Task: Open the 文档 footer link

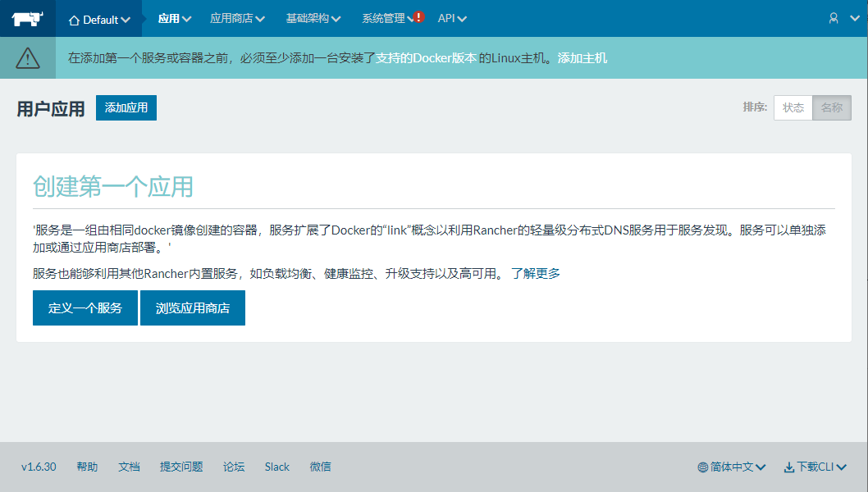Action: pyautogui.click(x=129, y=467)
